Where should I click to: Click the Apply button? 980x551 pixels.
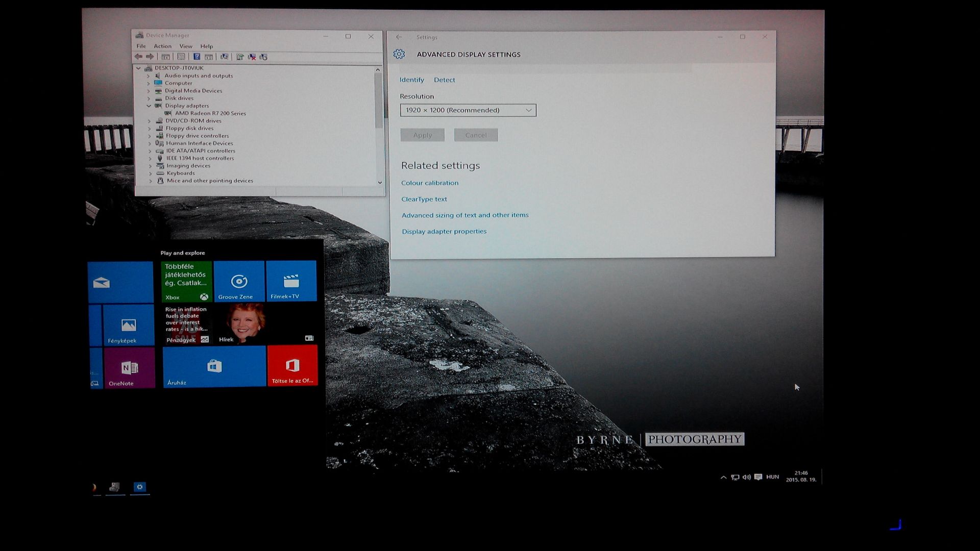point(423,135)
